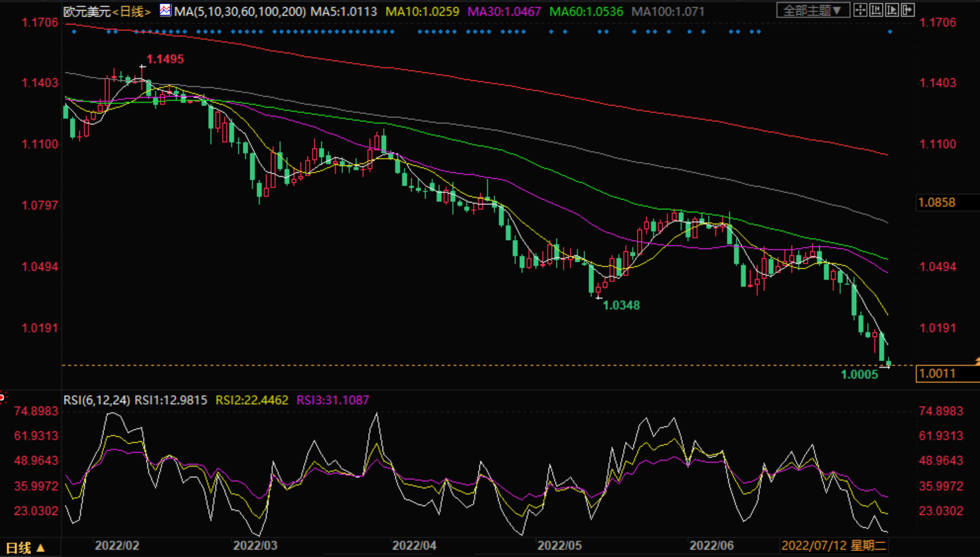Click the MA60:1.0536 green legend value
This screenshot has width=980, height=557.
(585, 12)
